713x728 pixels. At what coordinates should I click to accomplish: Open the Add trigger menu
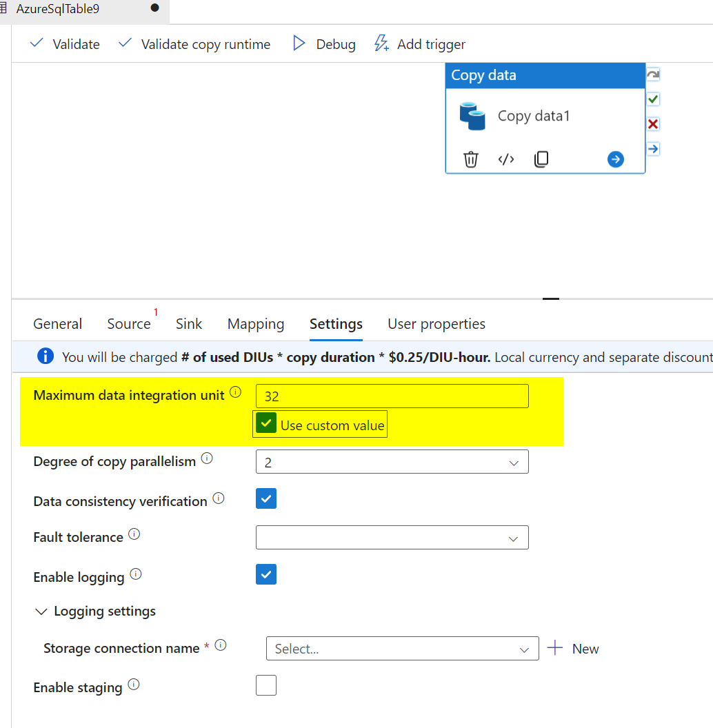(419, 43)
